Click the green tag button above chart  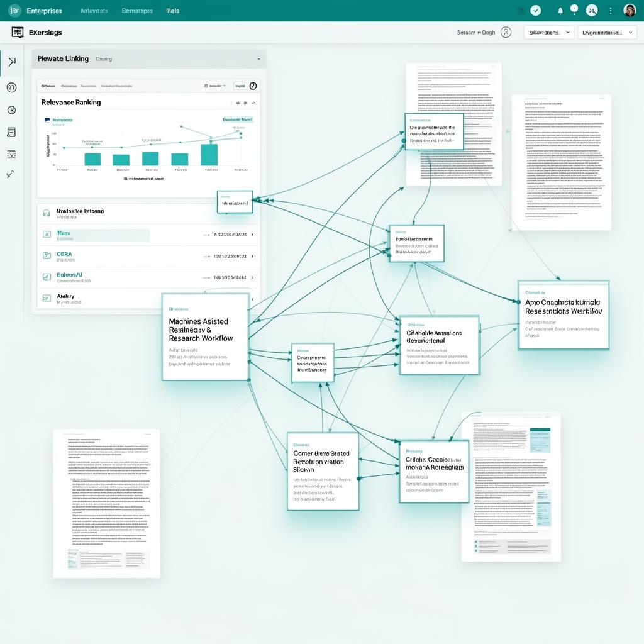237,119
